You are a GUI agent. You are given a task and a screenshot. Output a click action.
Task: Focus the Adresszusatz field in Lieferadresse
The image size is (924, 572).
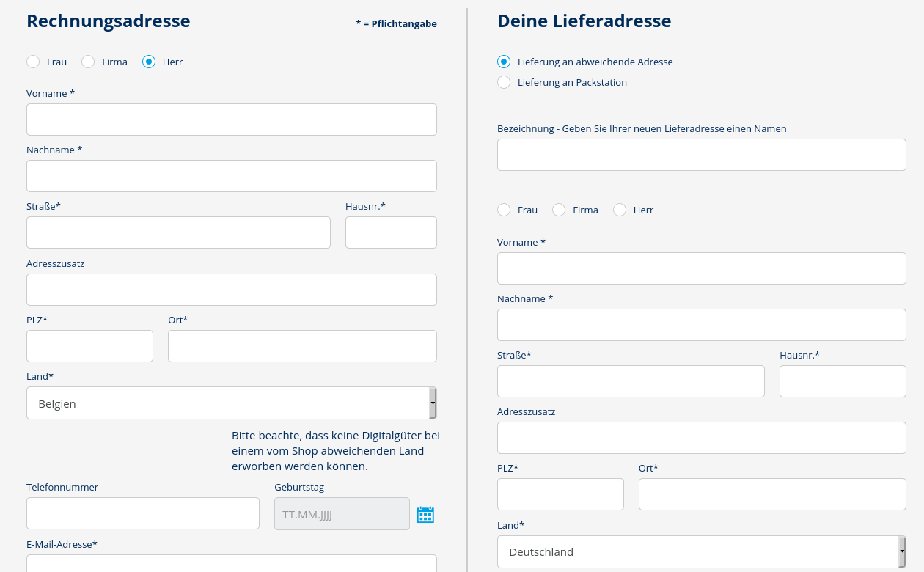[x=702, y=438]
